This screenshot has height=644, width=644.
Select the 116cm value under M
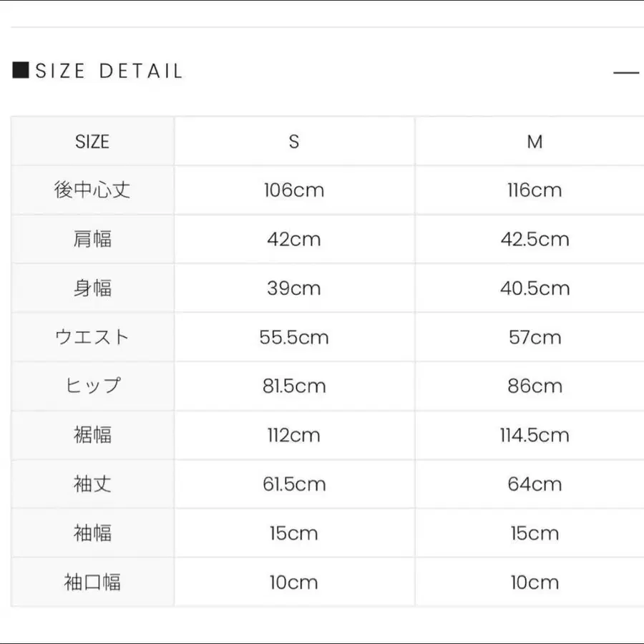pos(535,190)
